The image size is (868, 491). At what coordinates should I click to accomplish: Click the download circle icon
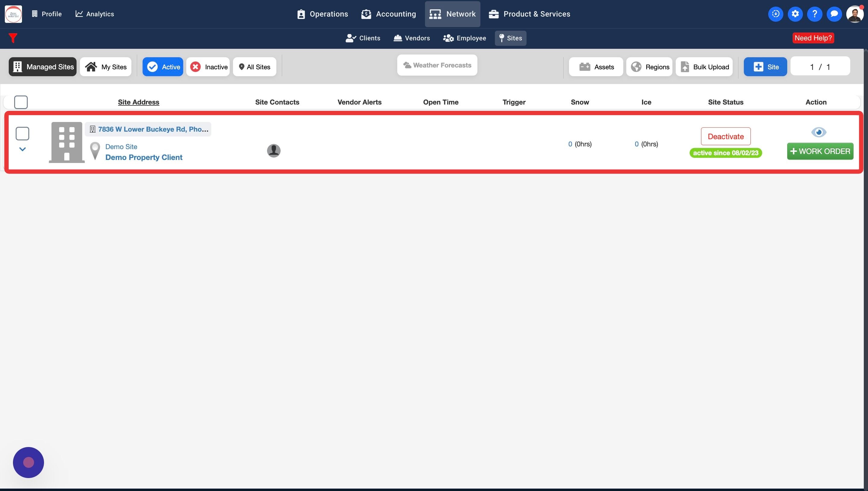pyautogui.click(x=775, y=14)
